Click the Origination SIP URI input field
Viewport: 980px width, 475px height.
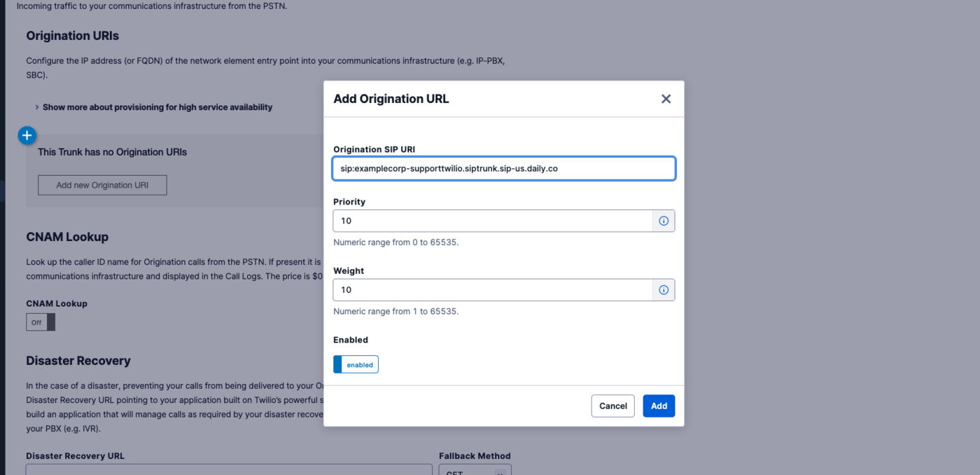tap(504, 169)
